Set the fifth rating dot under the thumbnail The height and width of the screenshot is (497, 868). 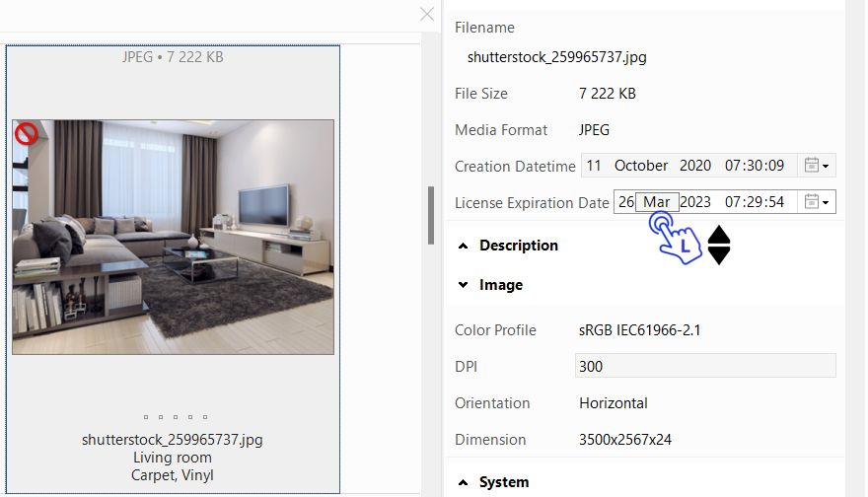205,417
